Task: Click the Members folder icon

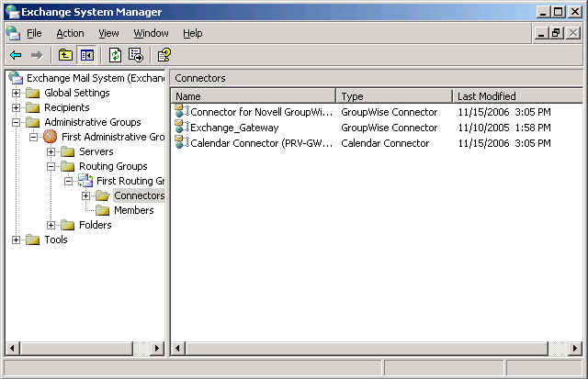Action: [x=102, y=210]
